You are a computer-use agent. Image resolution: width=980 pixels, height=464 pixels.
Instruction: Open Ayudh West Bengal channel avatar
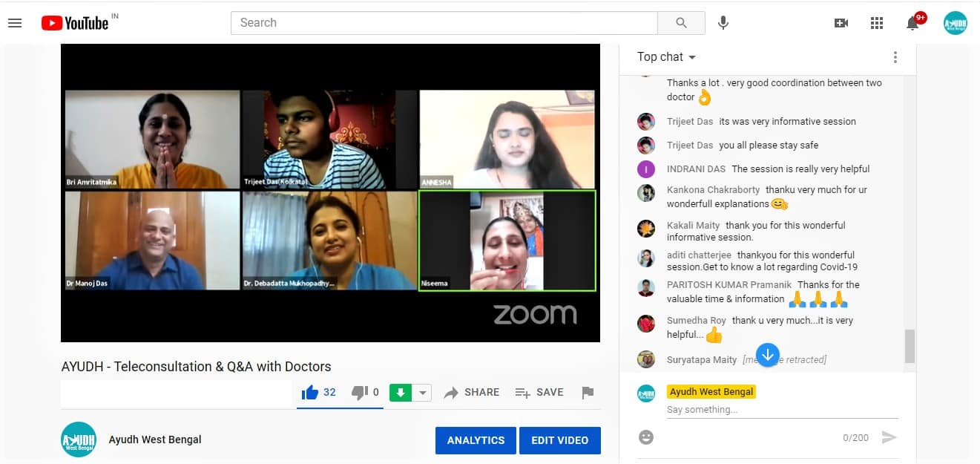click(79, 440)
